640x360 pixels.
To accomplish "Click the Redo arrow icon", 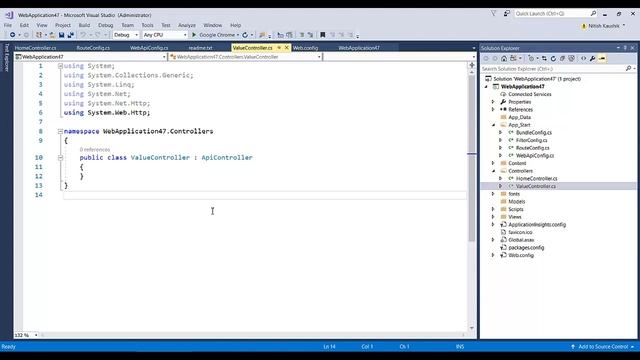I will point(97,35).
